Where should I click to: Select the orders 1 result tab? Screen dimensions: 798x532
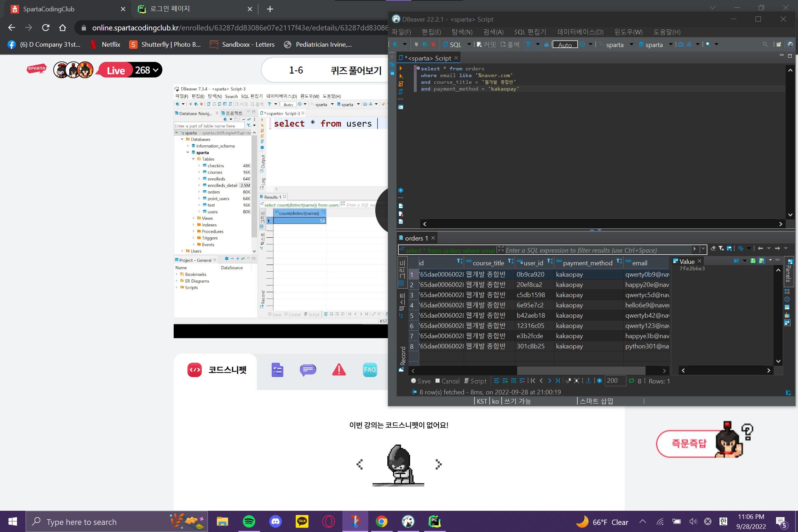click(x=417, y=238)
